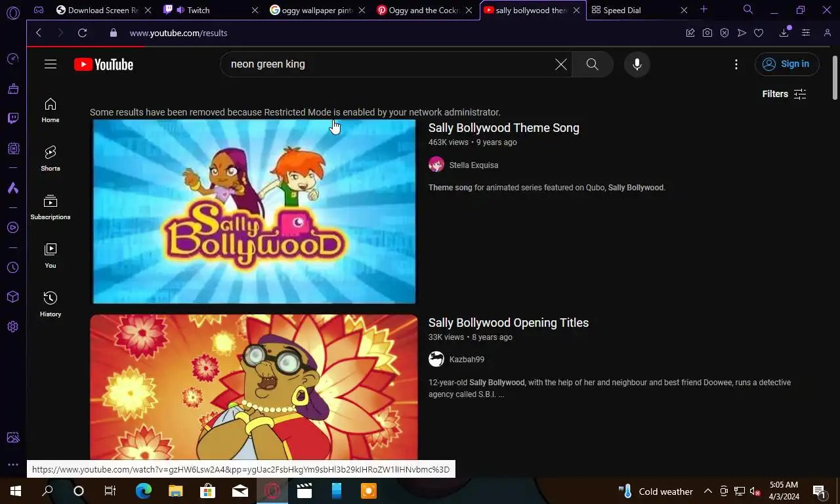Open Shorts in YouTube sidebar
This screenshot has width=840, height=504.
51,159
